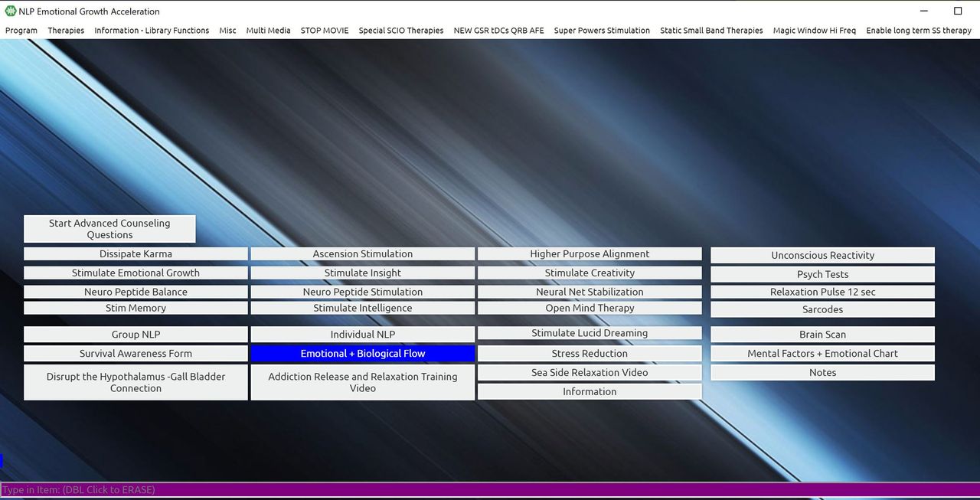Click the purple Type in Item field
Screen dimensions: 980x500
pyautogui.click(x=490, y=490)
